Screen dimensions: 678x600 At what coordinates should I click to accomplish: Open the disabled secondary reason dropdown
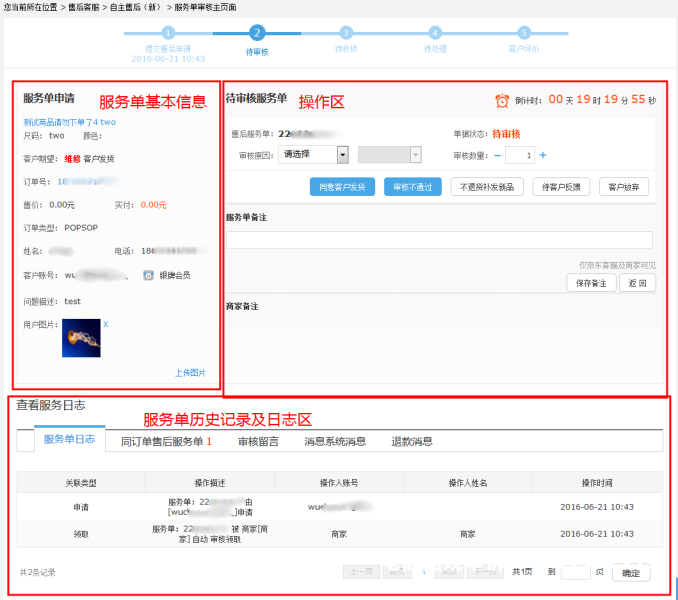[x=391, y=155]
